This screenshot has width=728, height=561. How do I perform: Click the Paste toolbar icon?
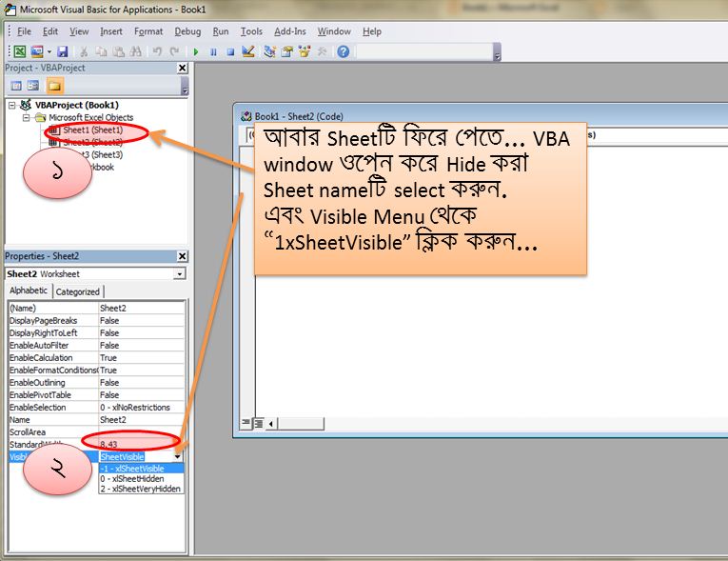(118, 51)
